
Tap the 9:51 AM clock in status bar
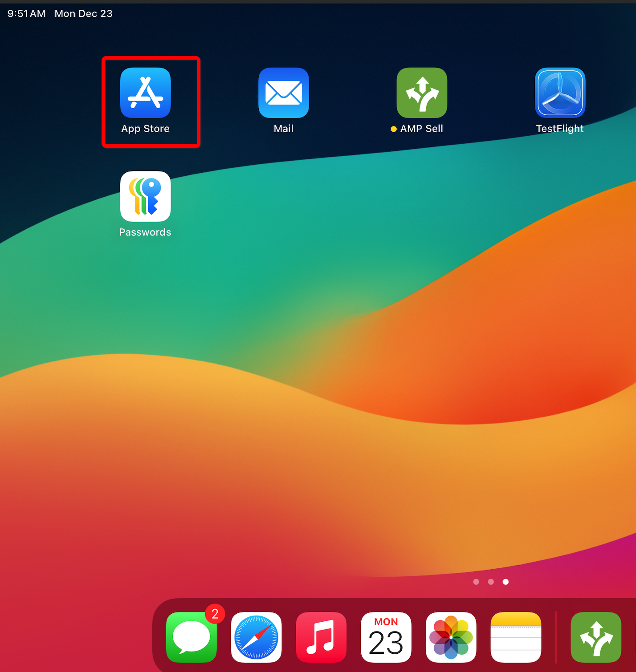coord(27,14)
